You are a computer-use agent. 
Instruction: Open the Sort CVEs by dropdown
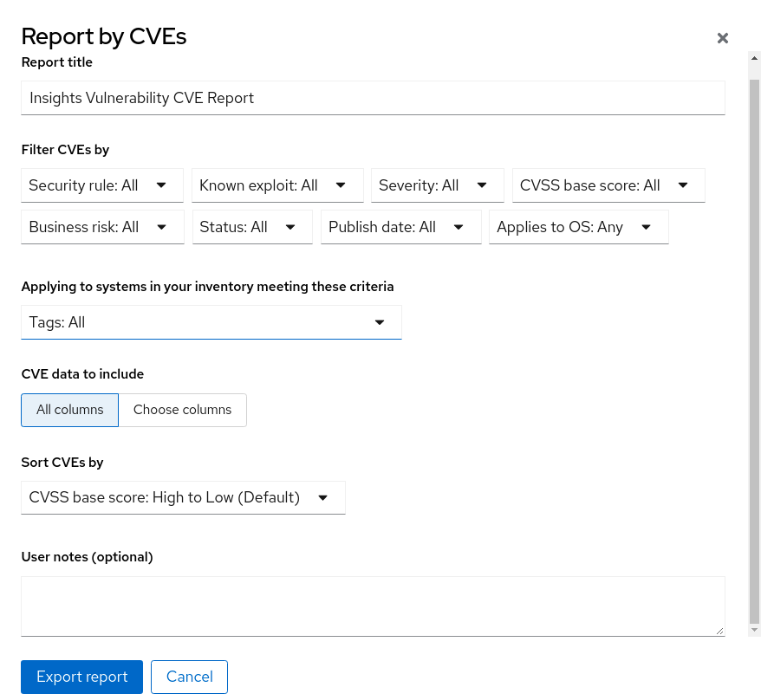tap(183, 497)
